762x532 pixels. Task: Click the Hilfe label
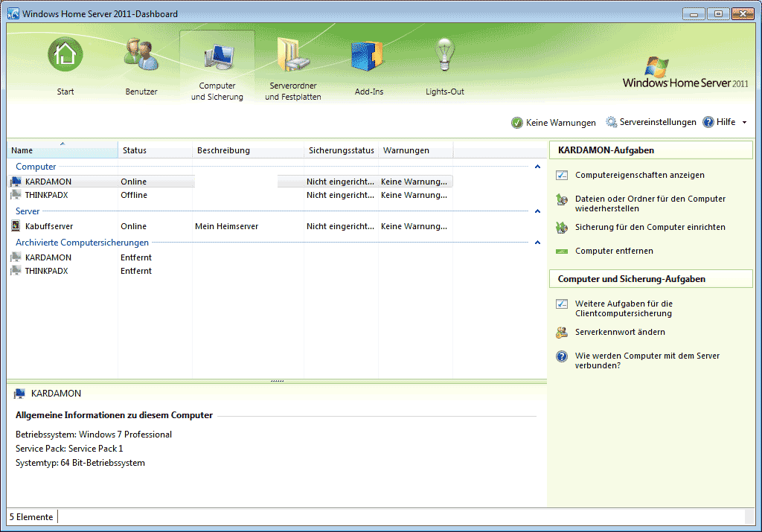726,122
